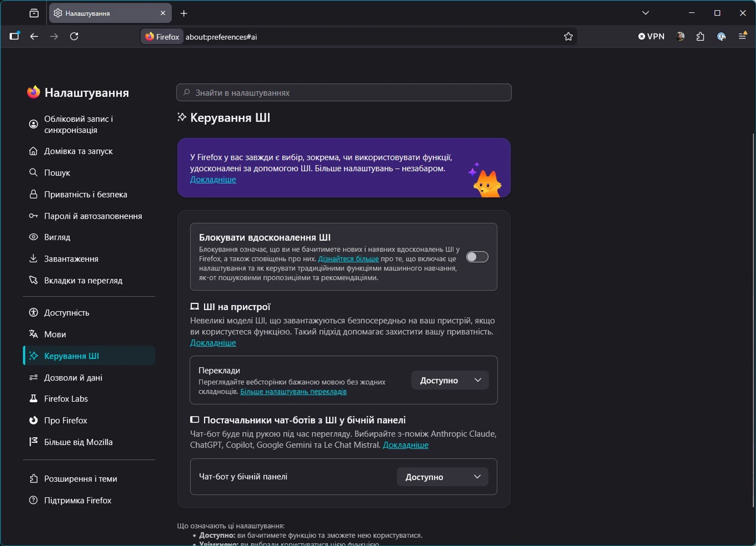Screen dimensions: 756x546
Task: Open Дозволи й дані category
Action: coord(89,378)
